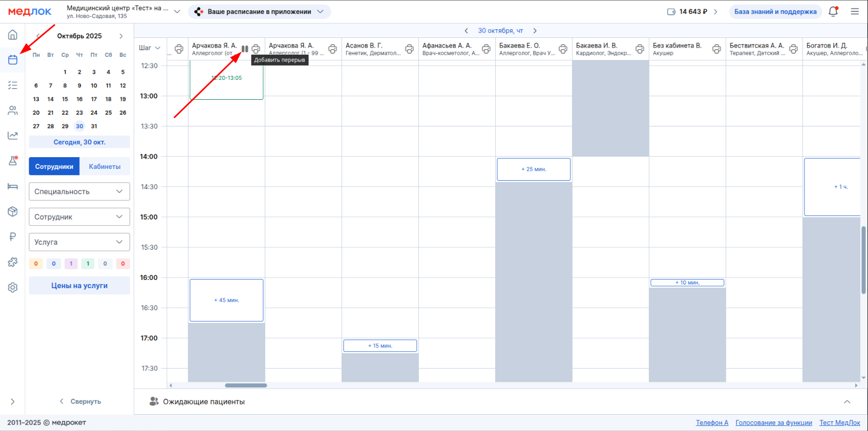The image size is (868, 431).
Task: Open the laboratory flask icon in sidebar
Action: pos(13,161)
